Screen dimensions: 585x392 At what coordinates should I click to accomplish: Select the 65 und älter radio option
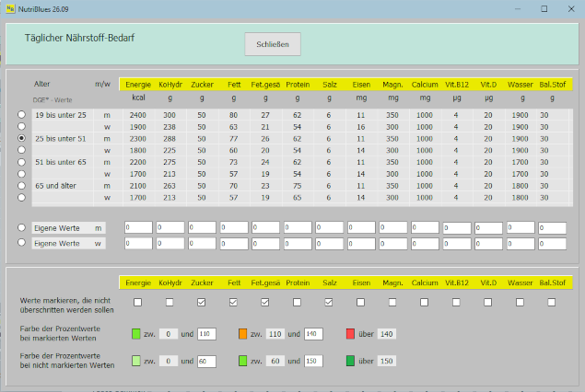pos(21,185)
